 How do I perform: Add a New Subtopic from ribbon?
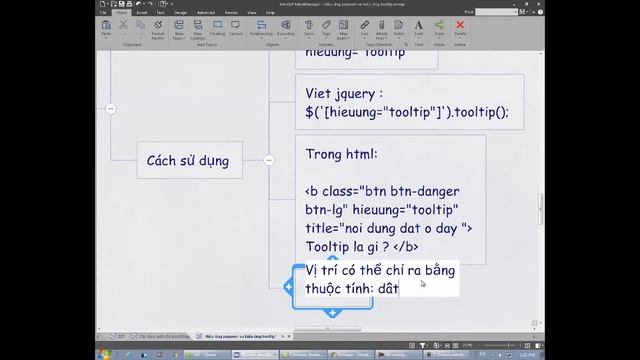(198, 26)
